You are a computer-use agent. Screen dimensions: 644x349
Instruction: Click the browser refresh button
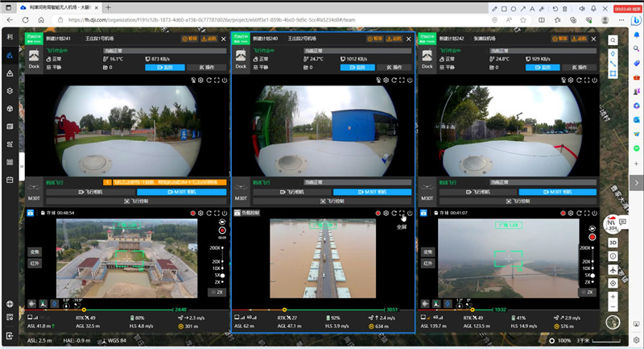click(26, 19)
